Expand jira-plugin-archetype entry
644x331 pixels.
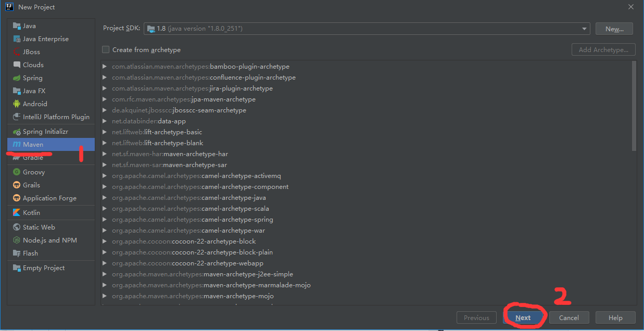click(105, 88)
